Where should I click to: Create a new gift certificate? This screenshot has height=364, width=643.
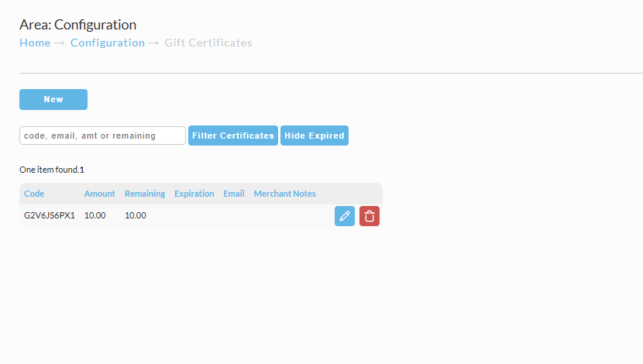pyautogui.click(x=53, y=100)
